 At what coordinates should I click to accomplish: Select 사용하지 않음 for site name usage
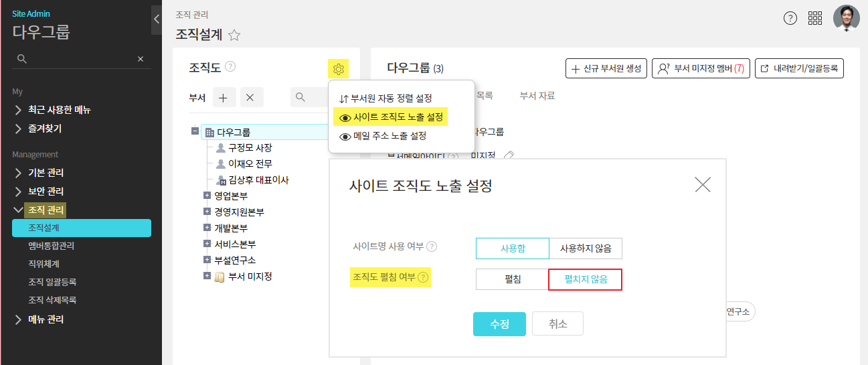tap(586, 248)
